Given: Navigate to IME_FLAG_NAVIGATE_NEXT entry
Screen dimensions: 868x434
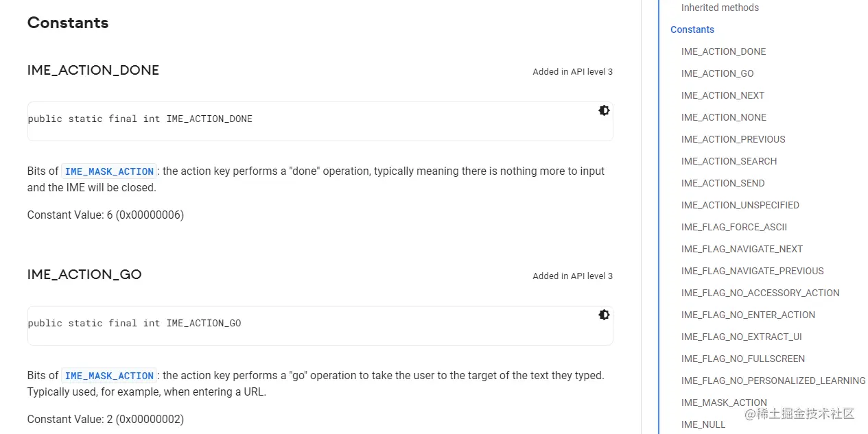Looking at the screenshot, I should point(742,249).
